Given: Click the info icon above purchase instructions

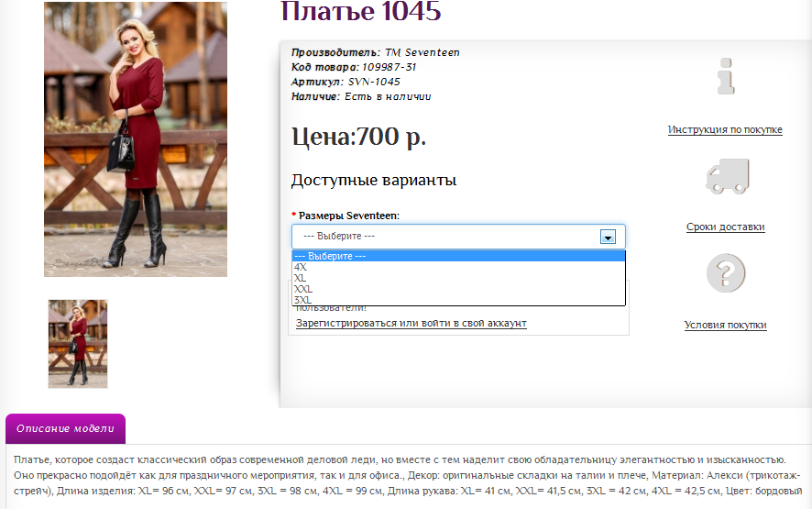Looking at the screenshot, I should point(726,76).
